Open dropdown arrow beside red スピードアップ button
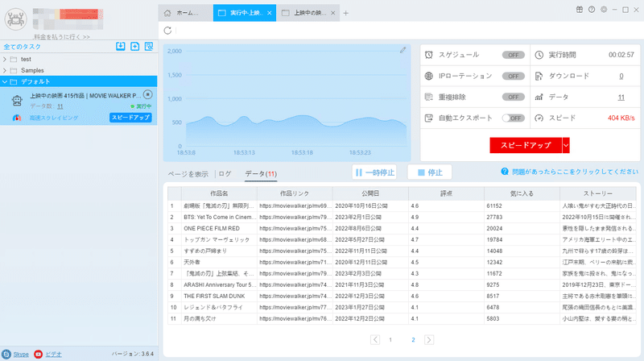 point(566,145)
